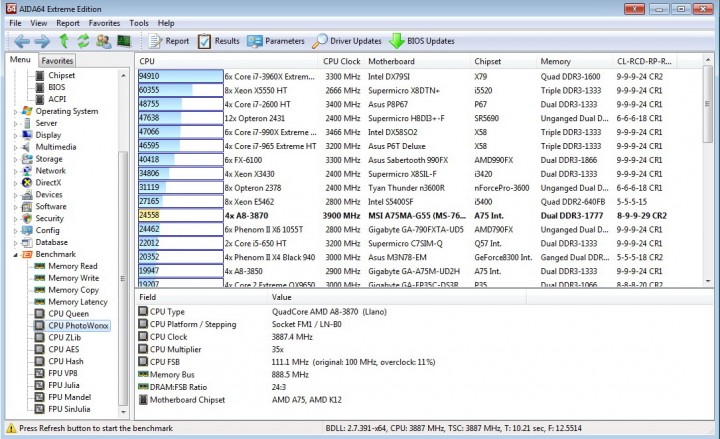The image size is (720, 439).
Task: Open the Memory Read benchmark
Action: coord(73,266)
